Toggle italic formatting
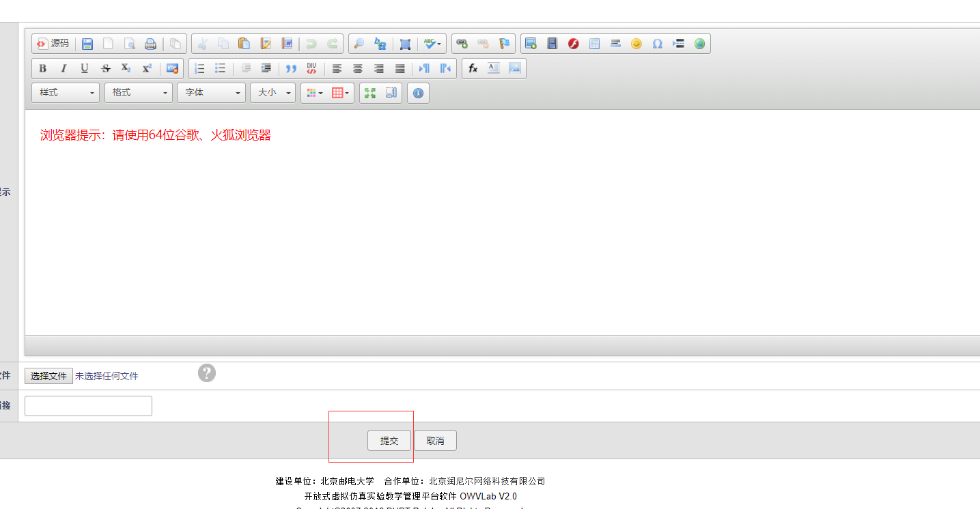The width and height of the screenshot is (980, 509). pos(64,68)
